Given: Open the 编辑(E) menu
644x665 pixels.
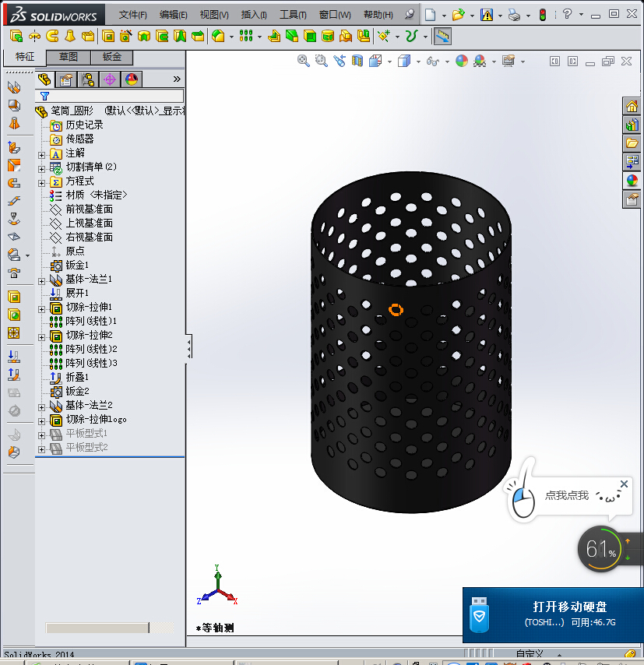Looking at the screenshot, I should 173,15.
